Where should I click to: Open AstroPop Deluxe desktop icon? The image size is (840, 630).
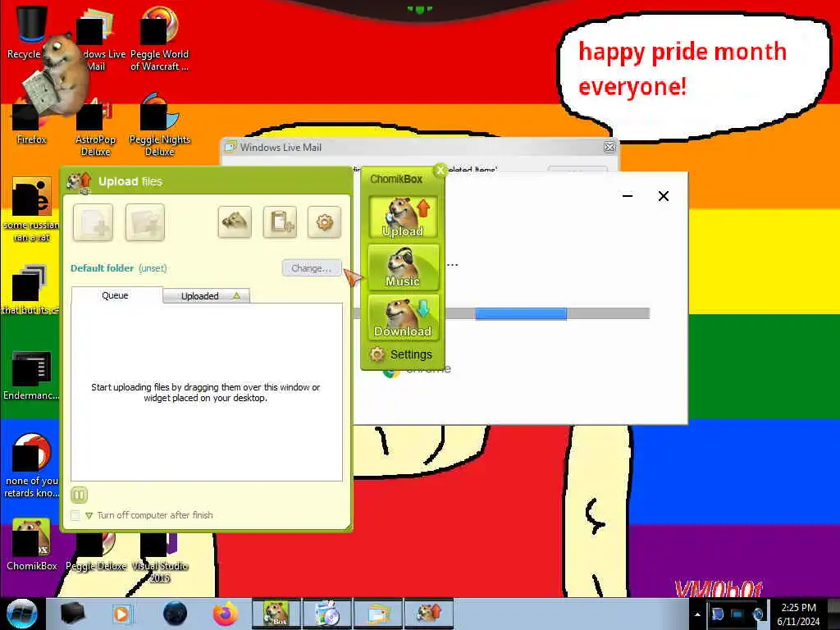[95, 127]
